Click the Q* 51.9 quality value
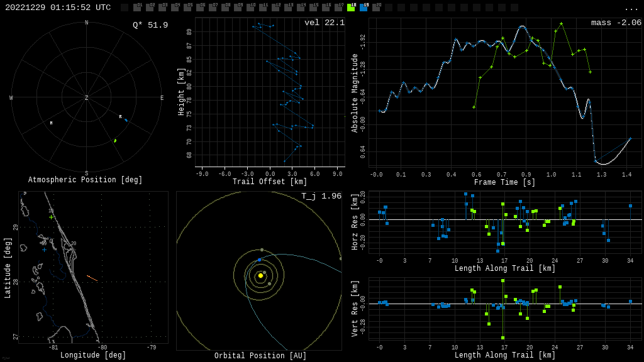 [150, 25]
